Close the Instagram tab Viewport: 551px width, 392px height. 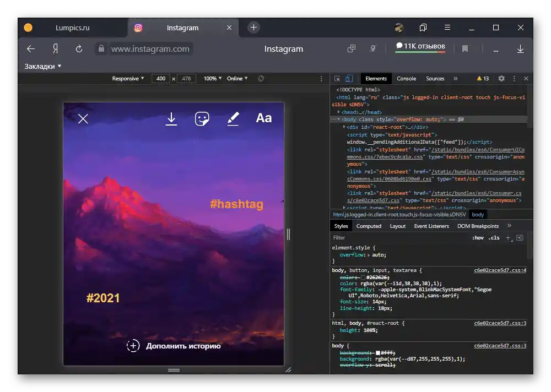point(229,28)
